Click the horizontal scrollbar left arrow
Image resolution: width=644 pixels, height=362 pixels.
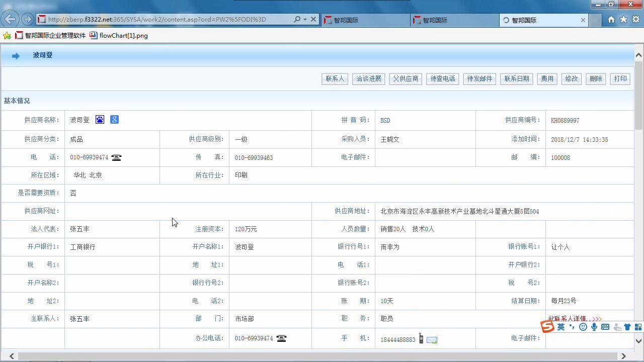click(12, 356)
